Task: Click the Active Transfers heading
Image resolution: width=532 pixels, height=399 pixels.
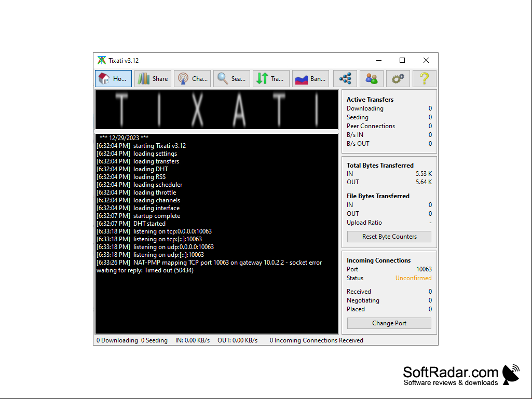Action: point(370,100)
